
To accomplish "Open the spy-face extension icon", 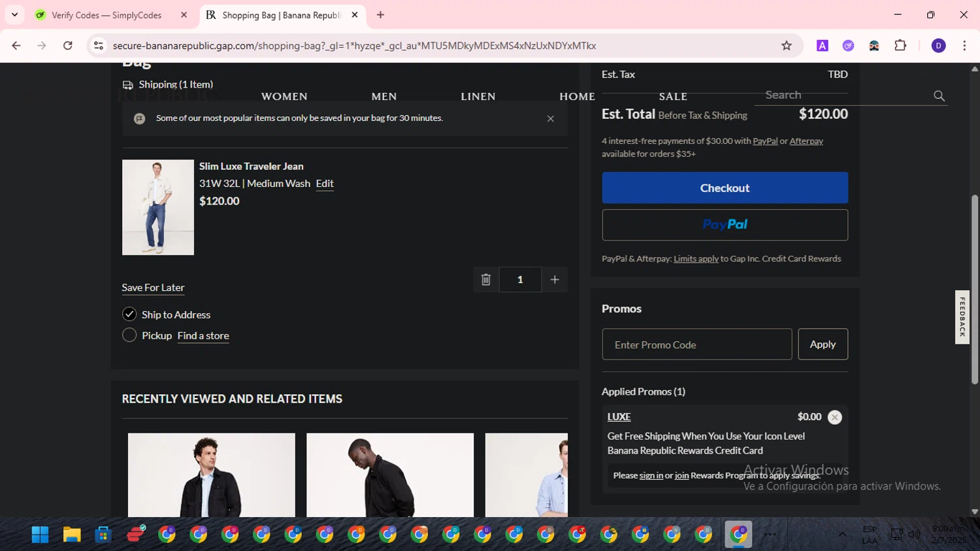I will point(874,45).
